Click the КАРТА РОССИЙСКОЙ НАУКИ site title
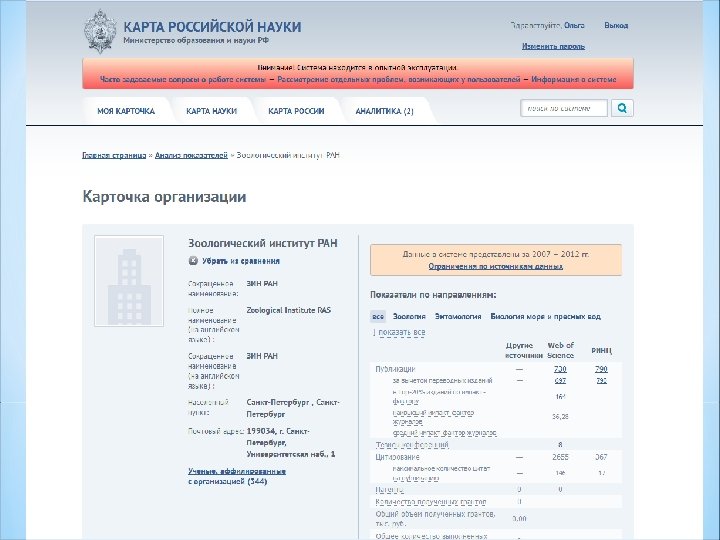 (213, 27)
